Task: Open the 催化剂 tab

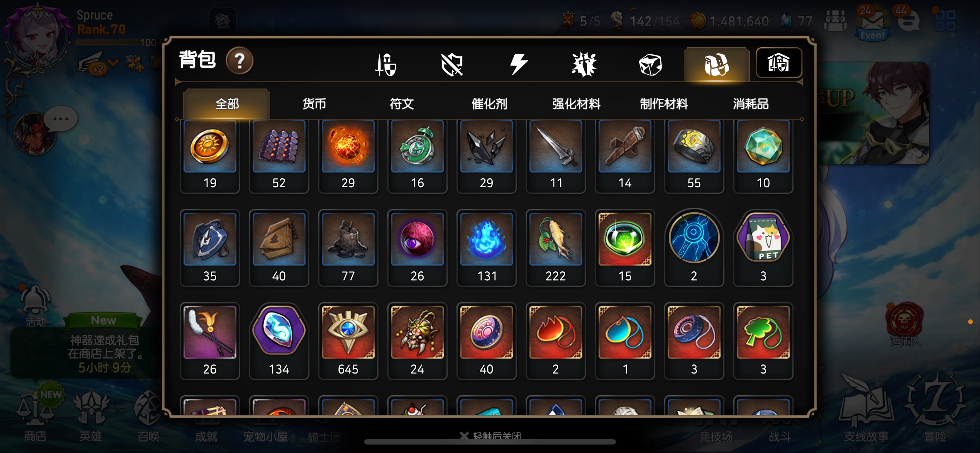Action: 489,103
